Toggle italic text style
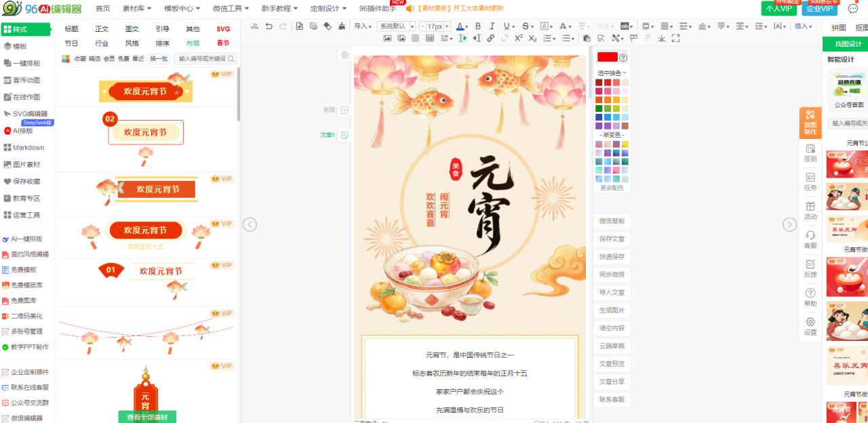Screen dimensions: 868x423 [x=492, y=26]
